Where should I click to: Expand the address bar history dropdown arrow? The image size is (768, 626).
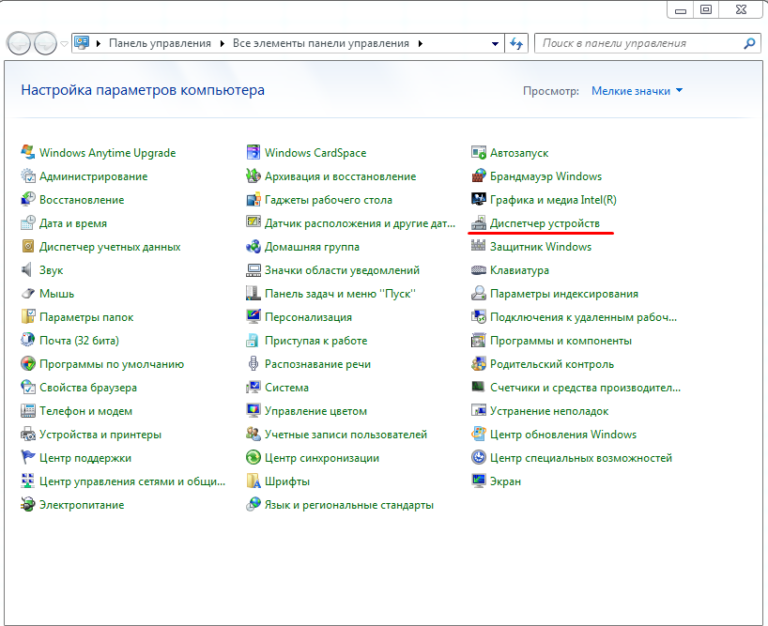click(495, 44)
